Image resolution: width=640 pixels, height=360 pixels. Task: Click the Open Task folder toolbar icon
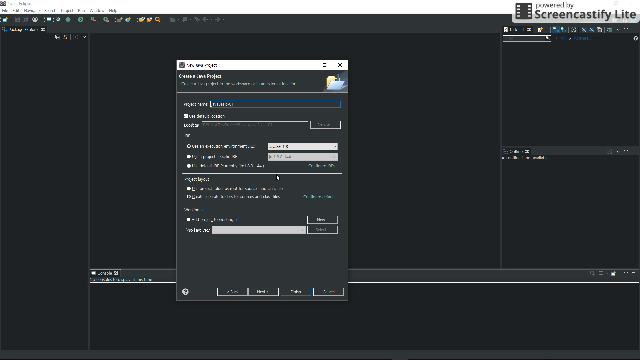149,20
